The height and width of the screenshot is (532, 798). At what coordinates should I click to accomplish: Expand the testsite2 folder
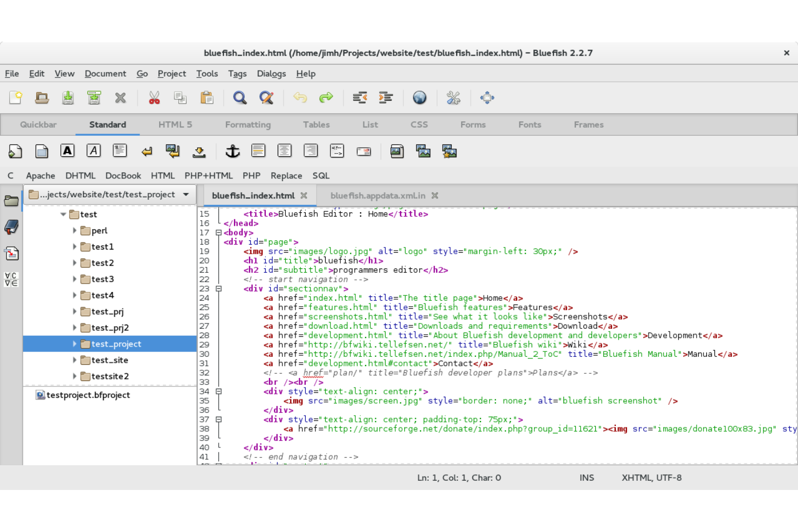tap(74, 376)
